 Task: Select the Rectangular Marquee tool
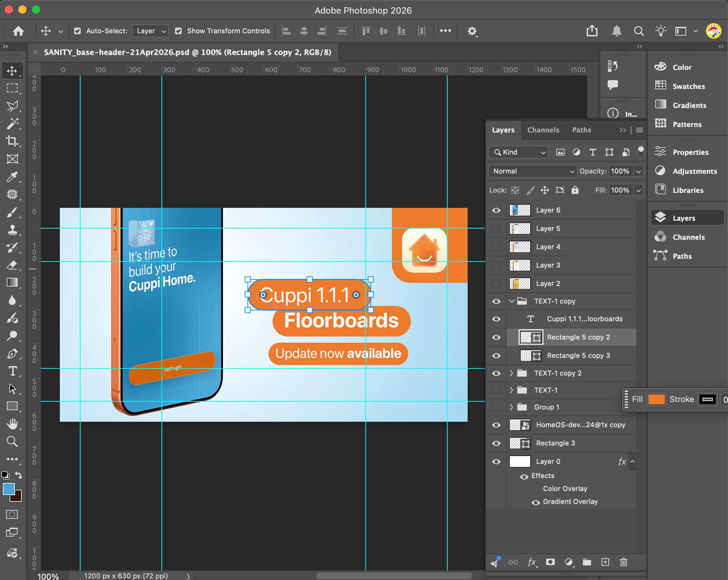pos(12,88)
